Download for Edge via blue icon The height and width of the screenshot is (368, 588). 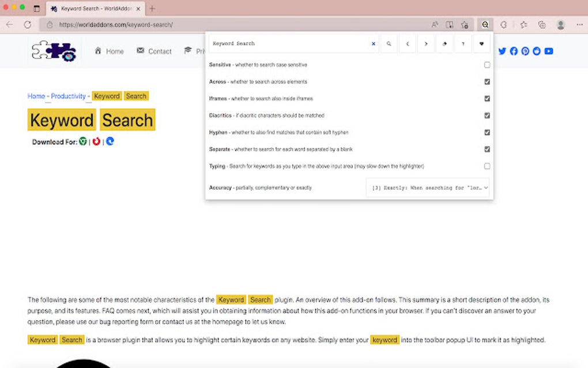[110, 141]
